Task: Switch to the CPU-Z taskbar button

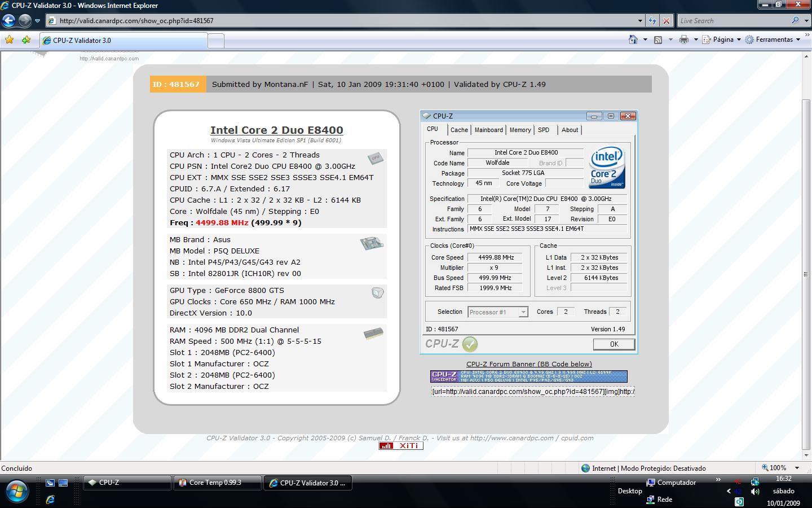Action: point(127,483)
